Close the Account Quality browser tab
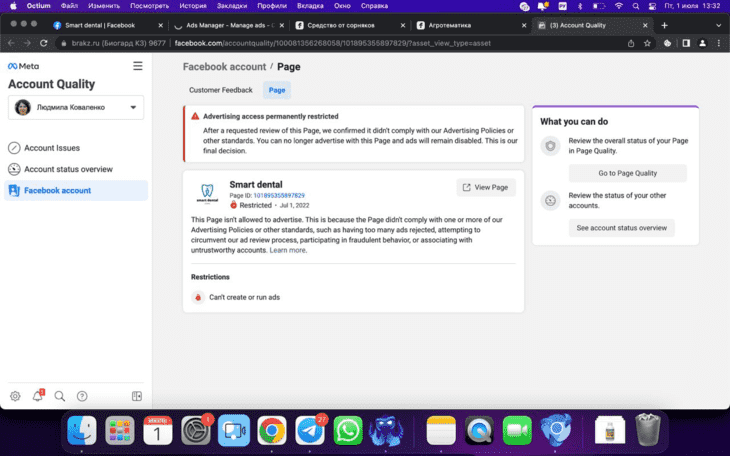Image resolution: width=730 pixels, height=456 pixels. coord(645,26)
